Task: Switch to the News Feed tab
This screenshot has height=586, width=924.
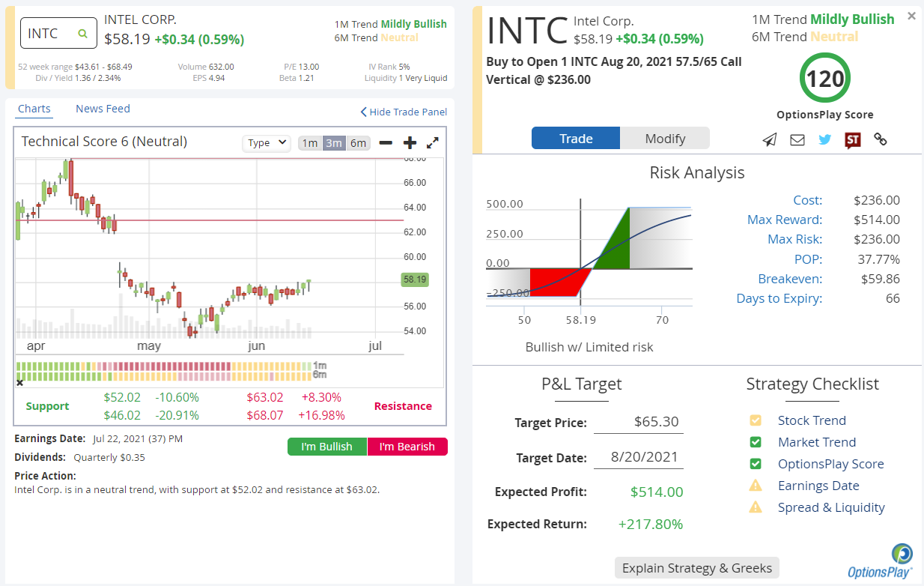Action: [103, 109]
